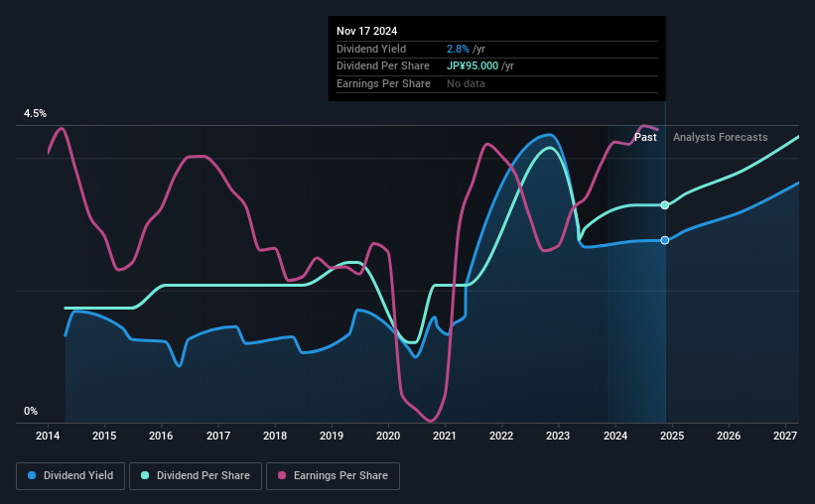Click the 'Nov 17 2024' tooltip date

click(x=366, y=31)
